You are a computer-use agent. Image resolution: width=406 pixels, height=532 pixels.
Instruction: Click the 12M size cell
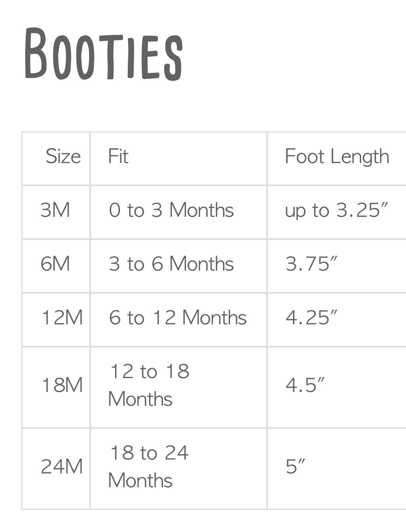(x=62, y=317)
